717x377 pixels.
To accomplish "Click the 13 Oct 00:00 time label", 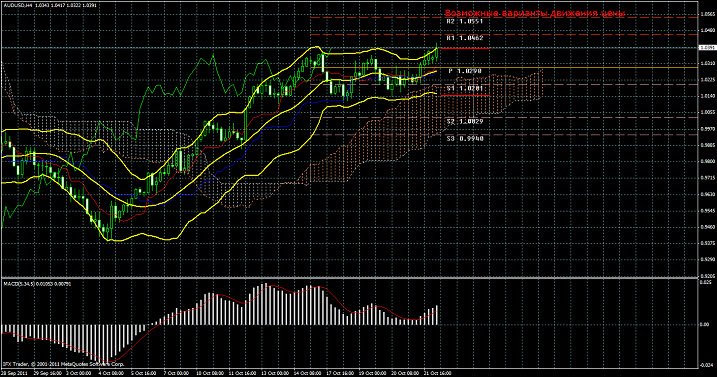I will pyautogui.click(x=274, y=373).
